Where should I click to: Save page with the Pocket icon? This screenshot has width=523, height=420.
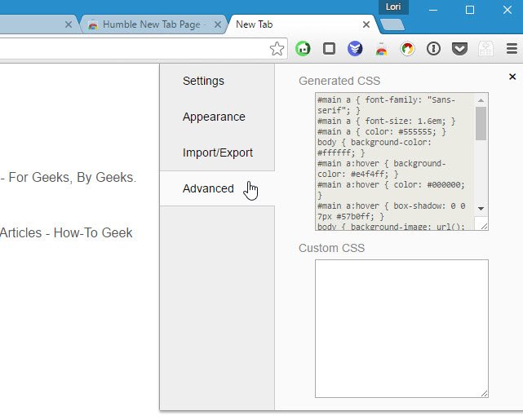[459, 49]
